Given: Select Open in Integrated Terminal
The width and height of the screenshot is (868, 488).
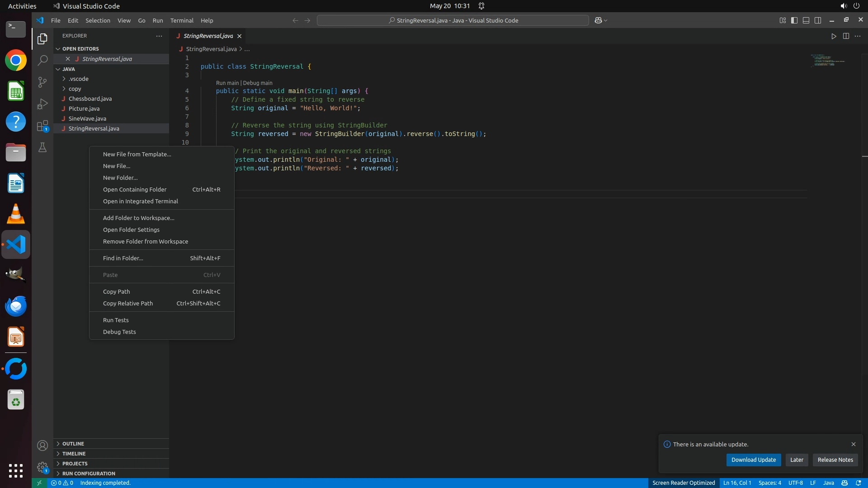Looking at the screenshot, I should (x=140, y=202).
